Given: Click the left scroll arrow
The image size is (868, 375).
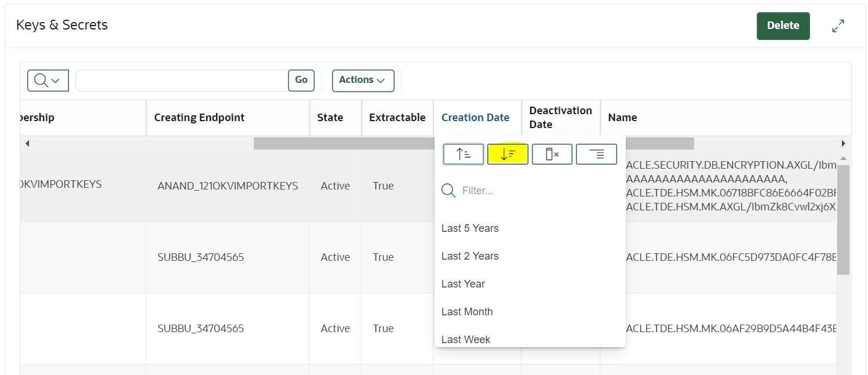Looking at the screenshot, I should click(27, 143).
